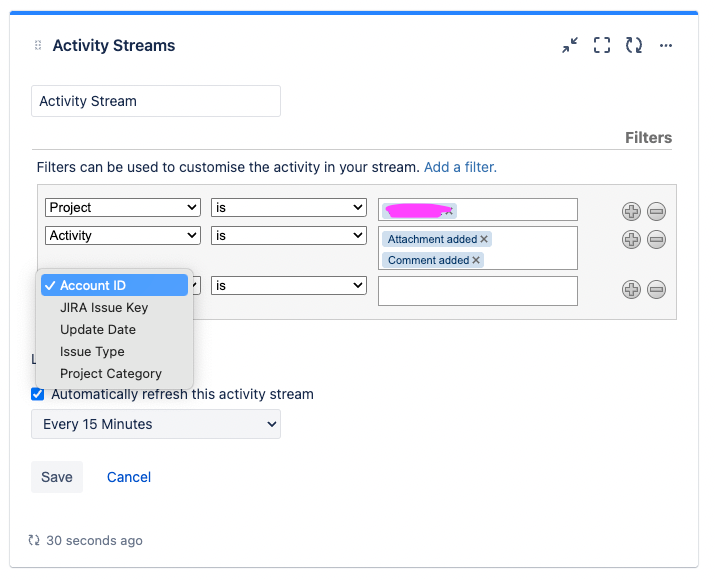Screen dimensions: 715x580
Task: Minimize the Activity Streams gadget
Action: point(570,45)
